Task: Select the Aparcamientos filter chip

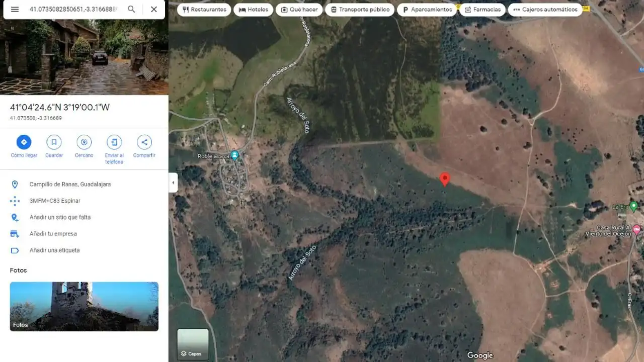Action: pyautogui.click(x=427, y=10)
